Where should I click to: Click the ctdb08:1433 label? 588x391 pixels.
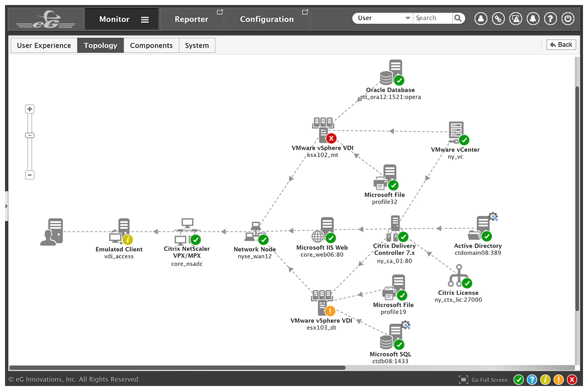click(x=390, y=361)
